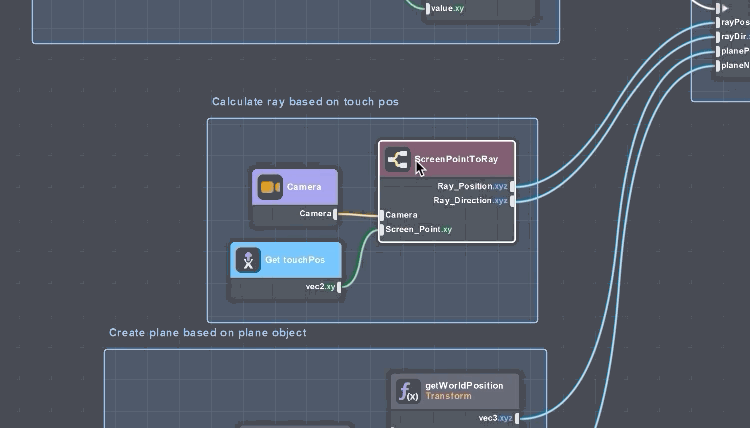The height and width of the screenshot is (428, 750).
Task: Click the orange camera icon on Camera node
Action: pos(270,187)
